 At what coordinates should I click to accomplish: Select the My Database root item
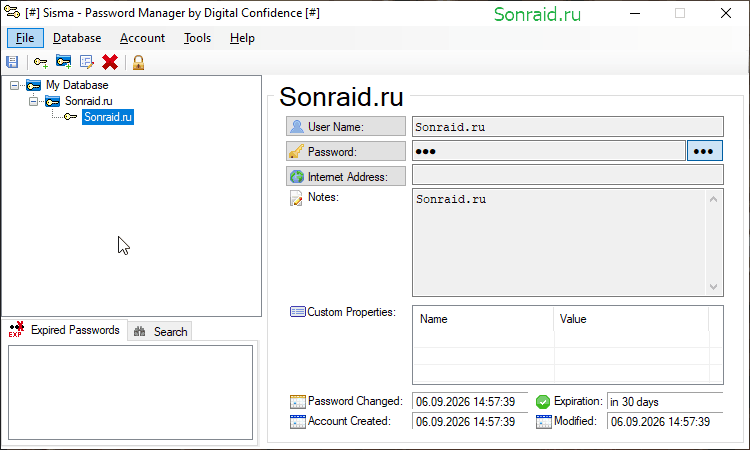click(x=77, y=85)
